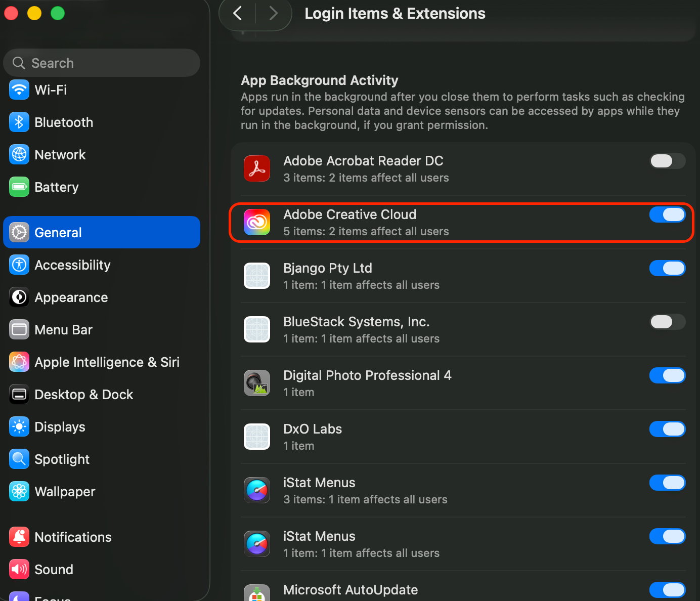Viewport: 700px width, 601px height.
Task: Click the Apple Intelligence & Siri icon
Action: click(19, 362)
